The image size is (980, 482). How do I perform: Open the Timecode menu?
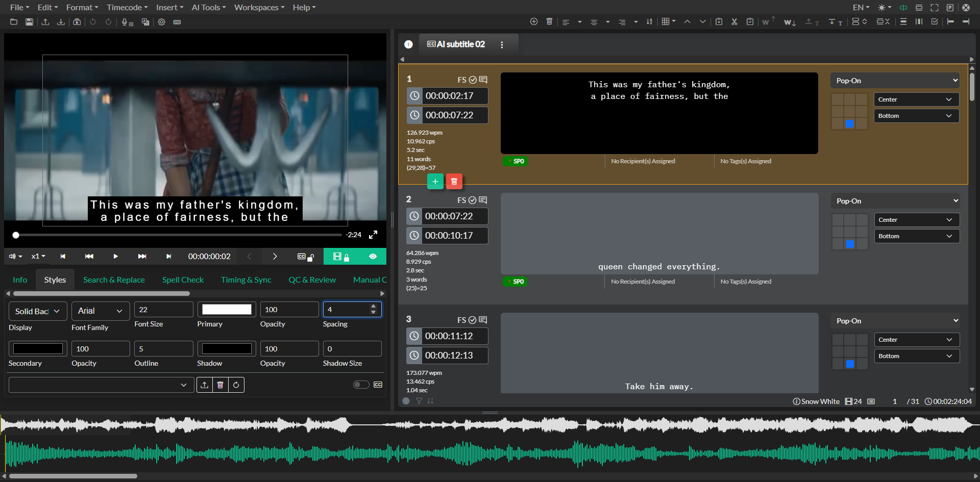click(x=127, y=8)
